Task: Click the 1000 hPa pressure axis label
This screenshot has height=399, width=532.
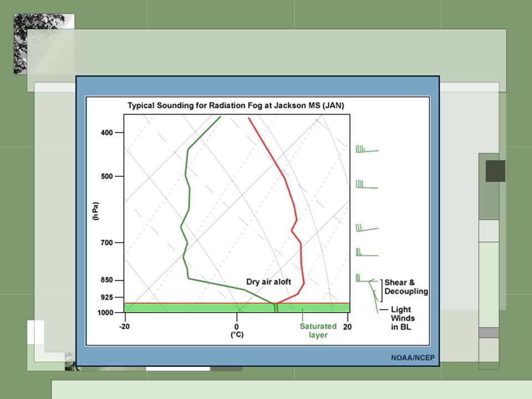Action: point(105,313)
